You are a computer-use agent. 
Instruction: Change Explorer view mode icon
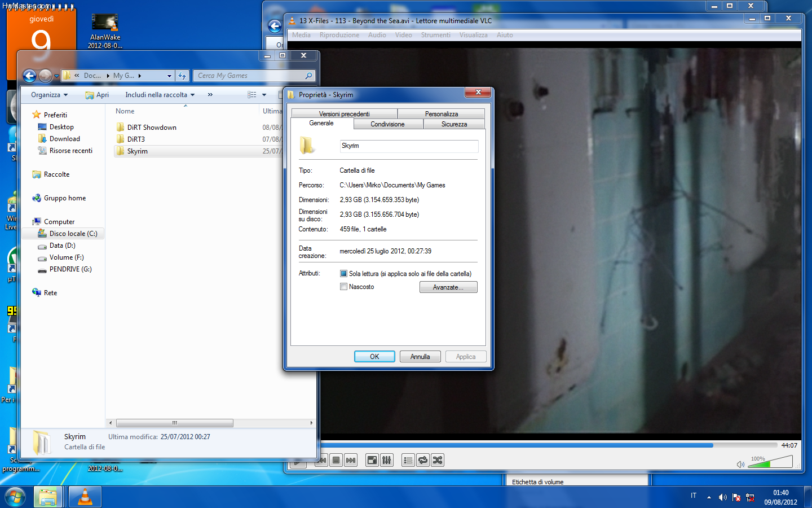click(252, 95)
